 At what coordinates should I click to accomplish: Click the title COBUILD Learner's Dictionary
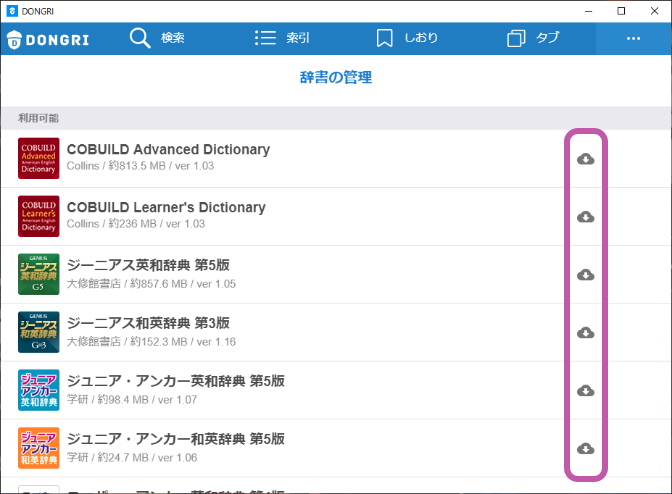click(166, 207)
